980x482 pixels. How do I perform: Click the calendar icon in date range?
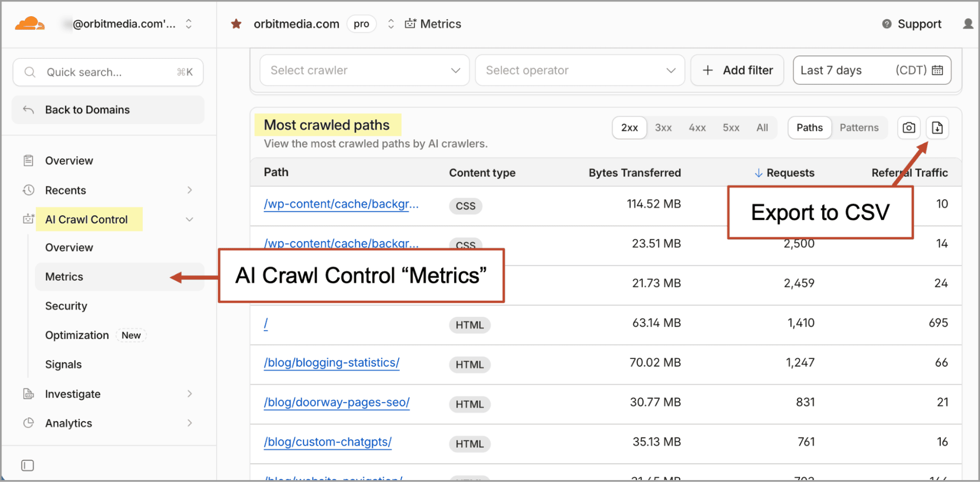937,70
